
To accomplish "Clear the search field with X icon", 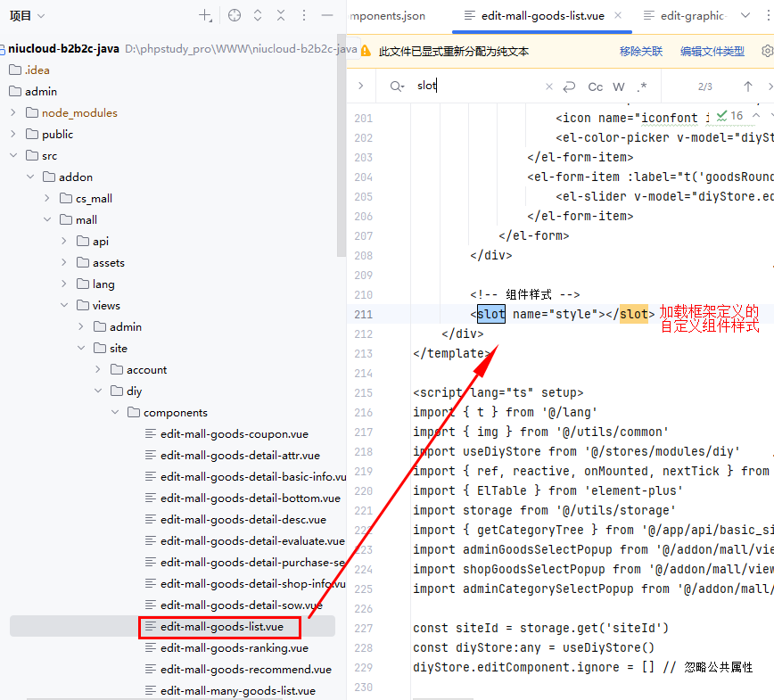I will point(549,86).
